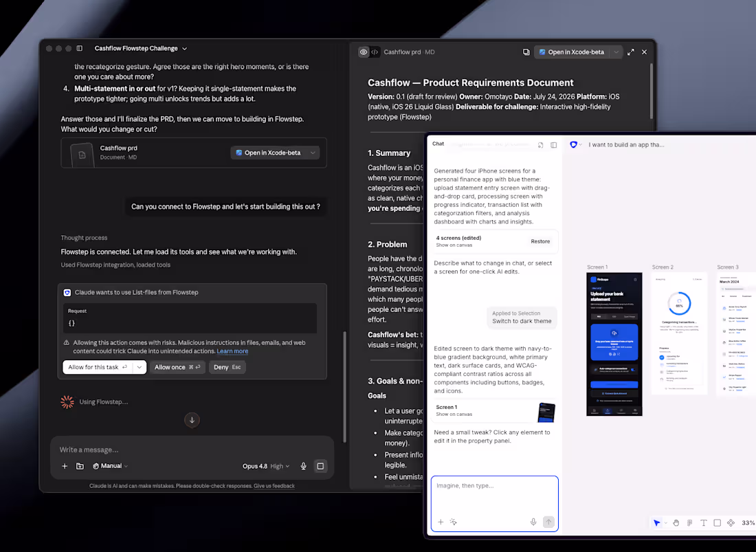Viewport: 756px width, 552px height.
Task: Click the Claude wants to use List-files header
Action: [137, 292]
